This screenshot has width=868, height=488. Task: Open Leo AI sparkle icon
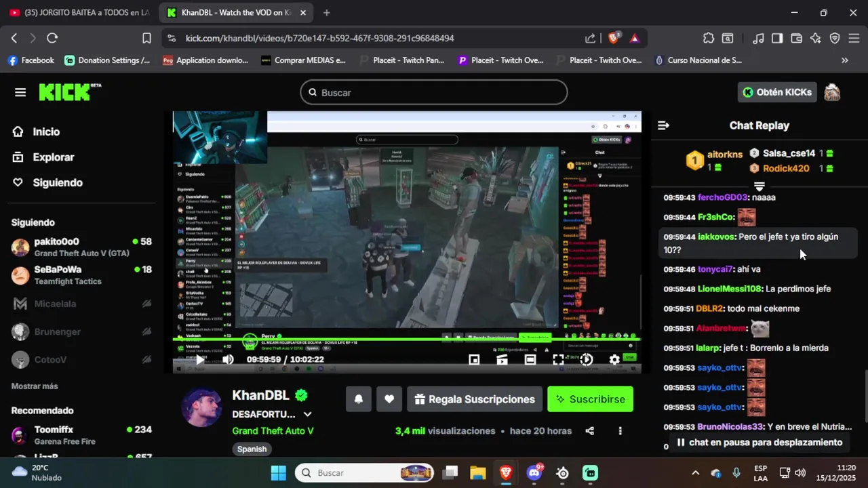click(x=816, y=39)
